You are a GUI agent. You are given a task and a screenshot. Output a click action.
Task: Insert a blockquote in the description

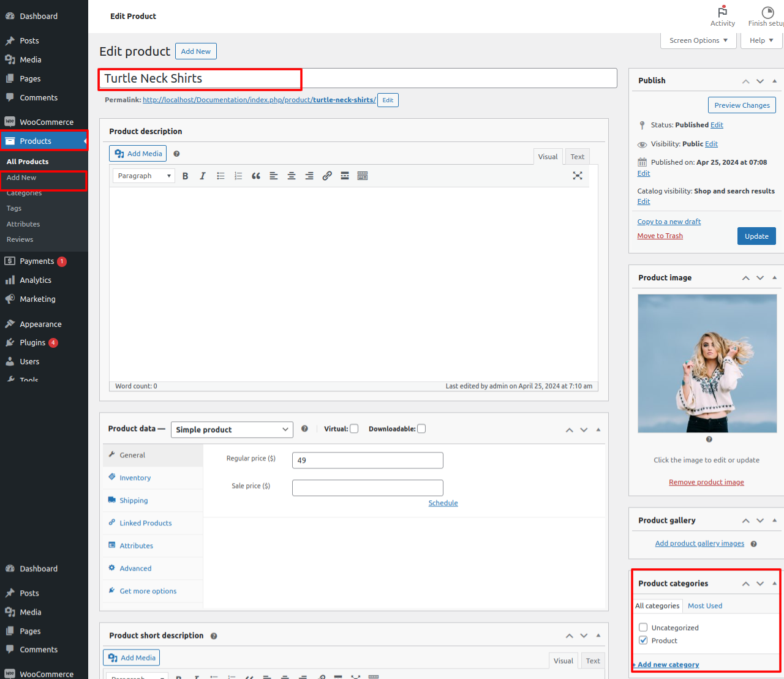click(256, 176)
